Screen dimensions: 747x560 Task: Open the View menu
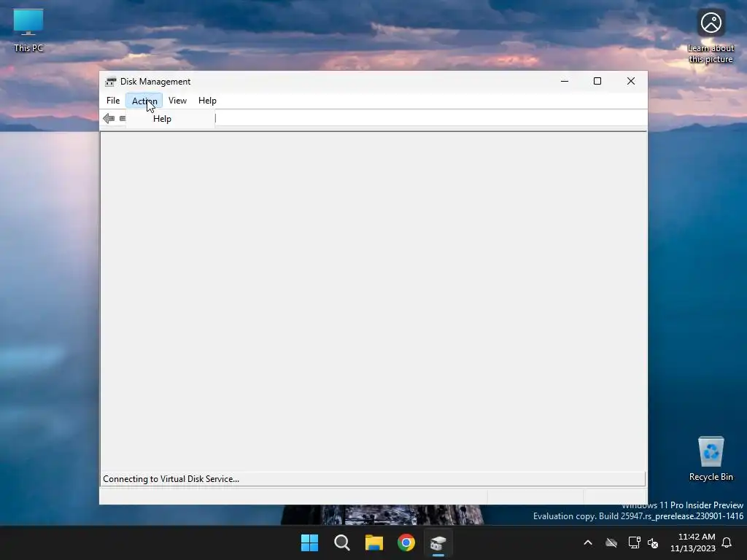[x=177, y=101]
